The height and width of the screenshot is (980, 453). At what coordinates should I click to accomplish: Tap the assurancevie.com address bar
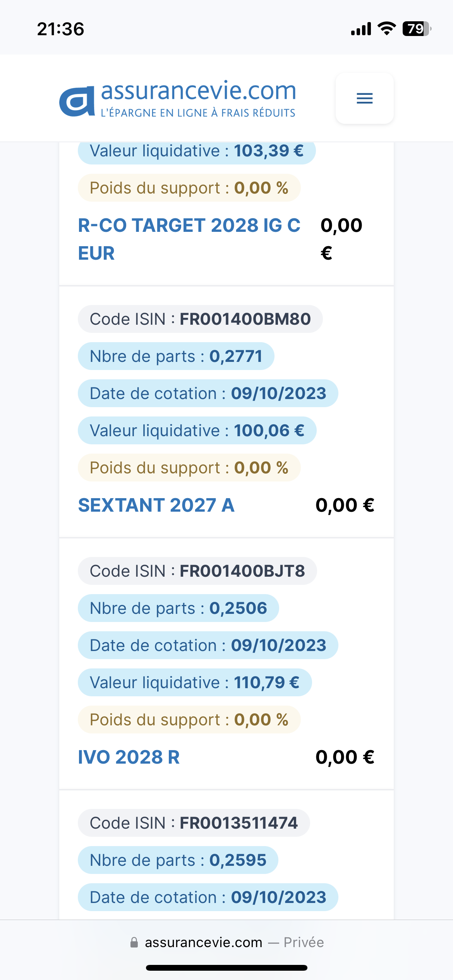coord(227,942)
